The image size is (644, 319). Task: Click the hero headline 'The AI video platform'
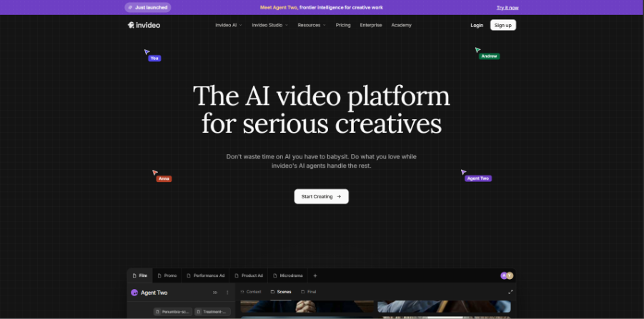(322, 96)
